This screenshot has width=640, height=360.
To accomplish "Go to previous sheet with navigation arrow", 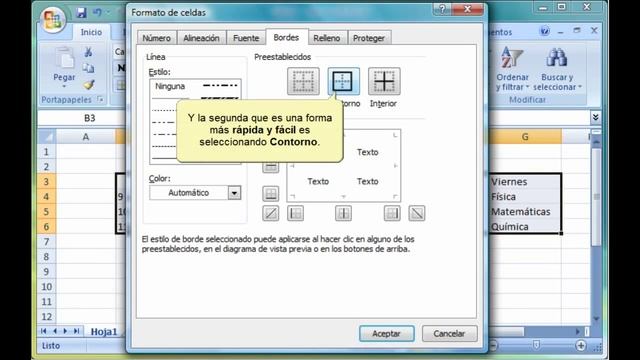I will pos(55,331).
